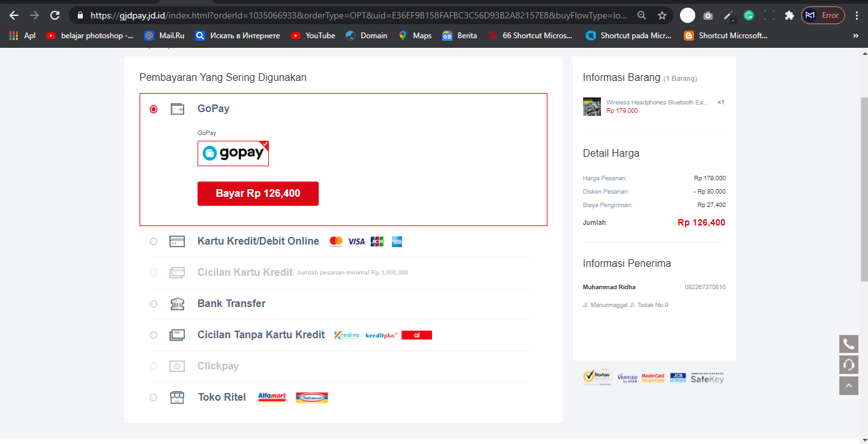This screenshot has width=868, height=444.
Task: Click the profile Error button
Action: tap(823, 15)
